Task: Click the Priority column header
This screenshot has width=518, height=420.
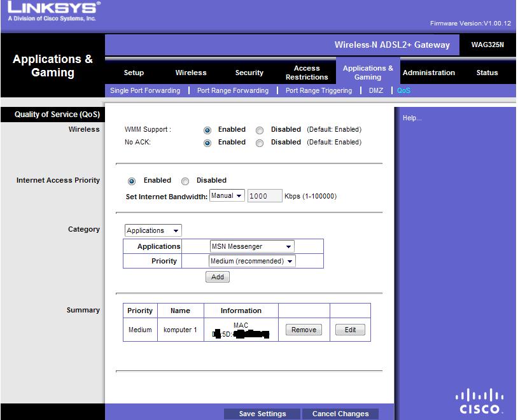Action: 140,311
